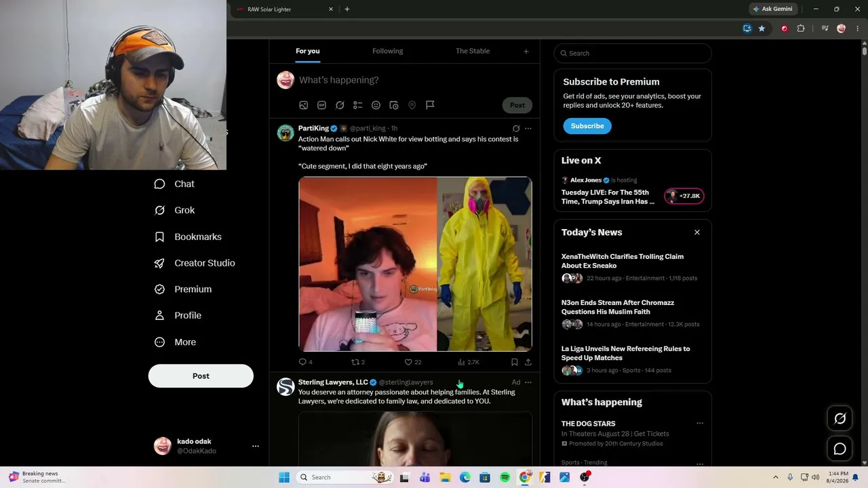Open the Windows Start menu

pos(284,477)
